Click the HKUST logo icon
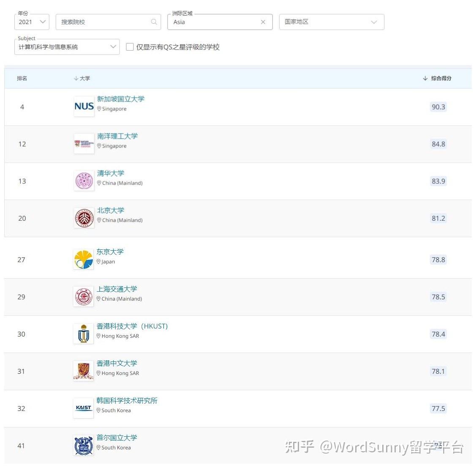 coord(83,334)
